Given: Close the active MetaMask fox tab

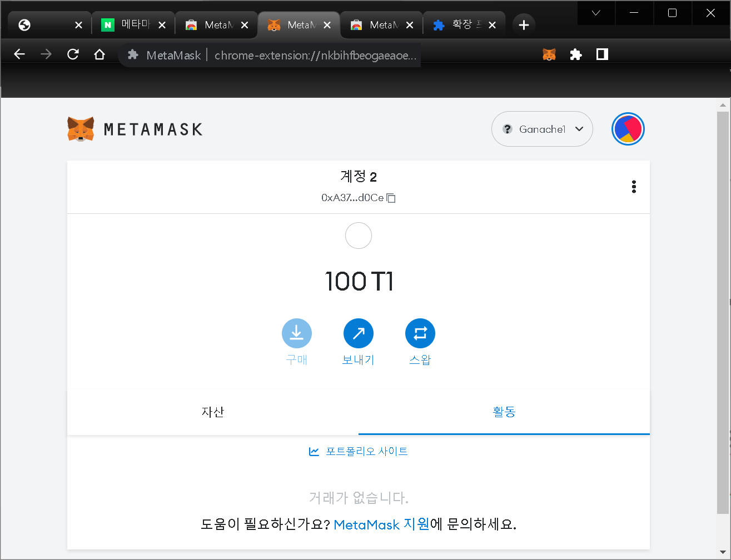Looking at the screenshot, I should pos(327,25).
